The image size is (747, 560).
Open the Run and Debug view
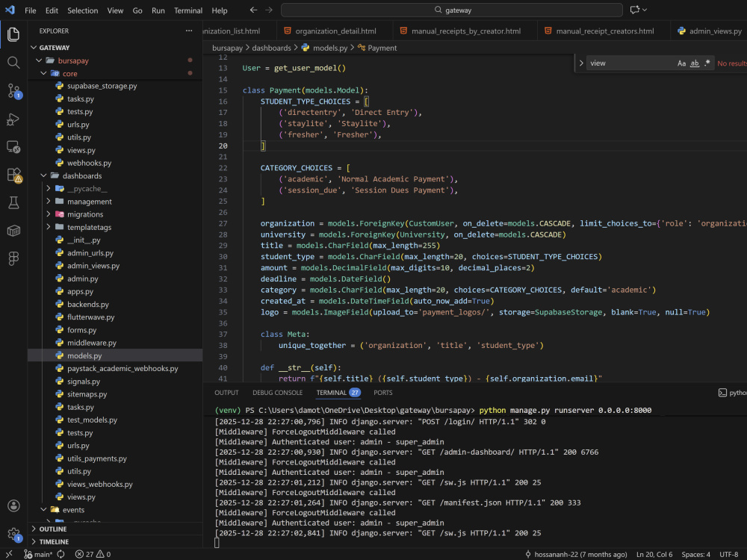click(x=13, y=119)
